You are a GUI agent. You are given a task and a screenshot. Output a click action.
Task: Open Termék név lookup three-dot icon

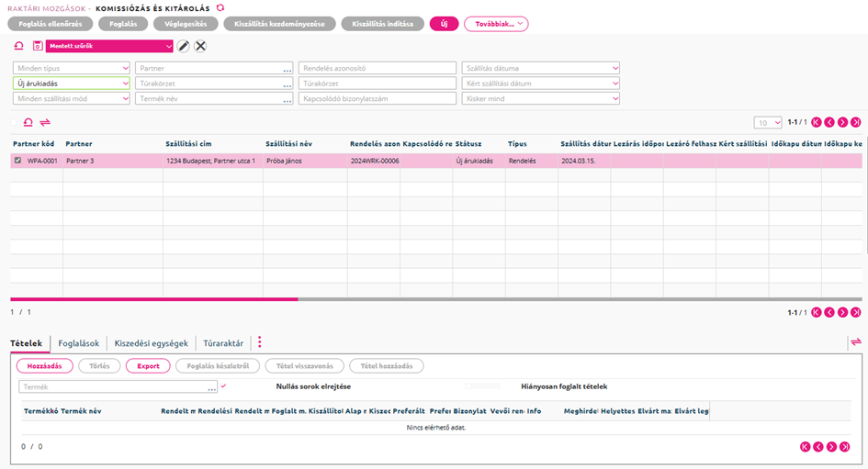287,100
